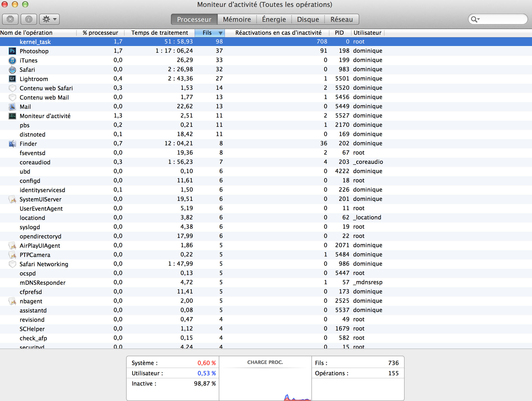Screen dimensions: 532x401
Task: Click the nbagent generic app icon
Action: coord(12,301)
